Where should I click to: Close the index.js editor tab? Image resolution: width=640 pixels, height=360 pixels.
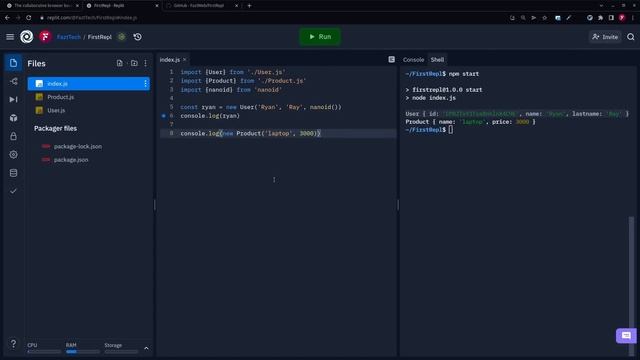point(184,60)
